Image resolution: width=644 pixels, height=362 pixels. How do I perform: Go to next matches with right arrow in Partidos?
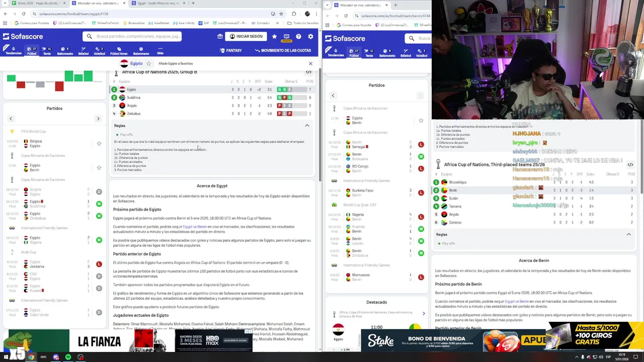98,119
